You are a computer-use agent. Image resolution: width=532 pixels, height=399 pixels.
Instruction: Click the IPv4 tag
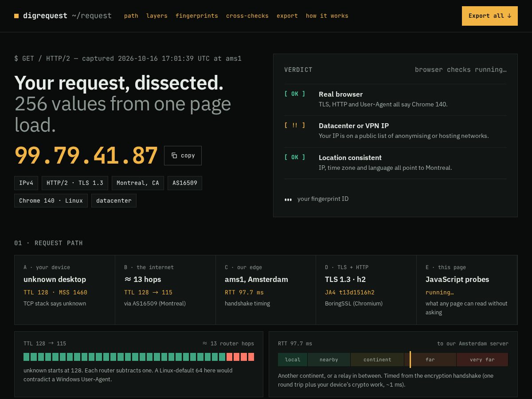[26, 183]
